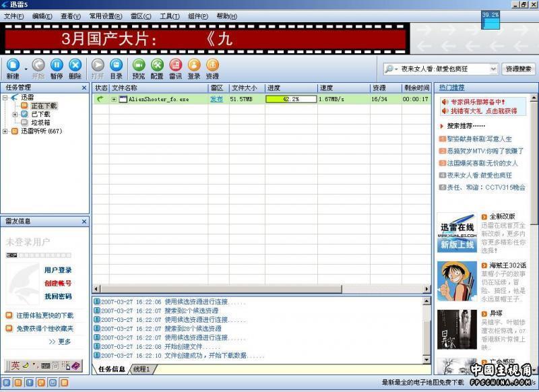Select the 已下载 folder icon
539x392 pixels.
(x=24, y=114)
